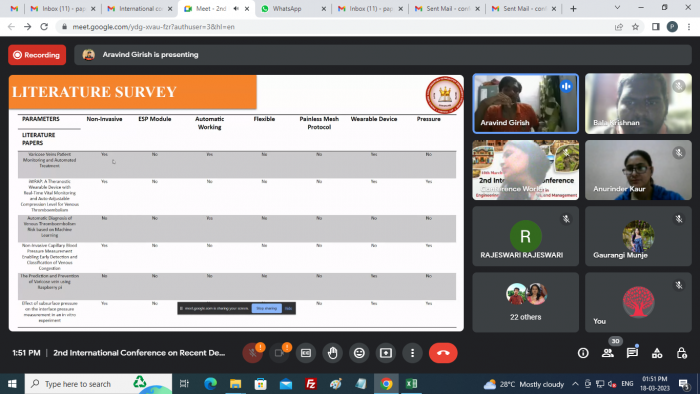700x394 pixels.
Task: Open the 22 others participant tile
Action: pyautogui.click(x=525, y=303)
